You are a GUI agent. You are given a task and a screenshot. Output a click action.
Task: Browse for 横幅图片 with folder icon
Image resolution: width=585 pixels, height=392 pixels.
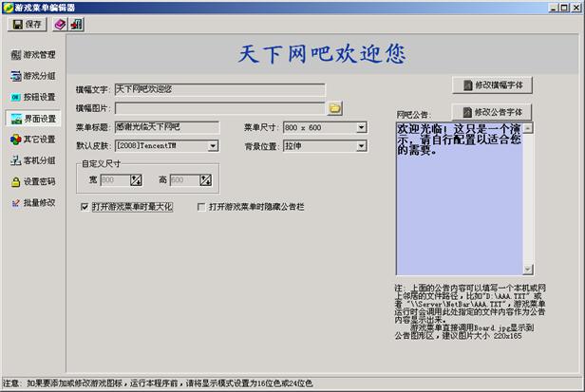[334, 107]
